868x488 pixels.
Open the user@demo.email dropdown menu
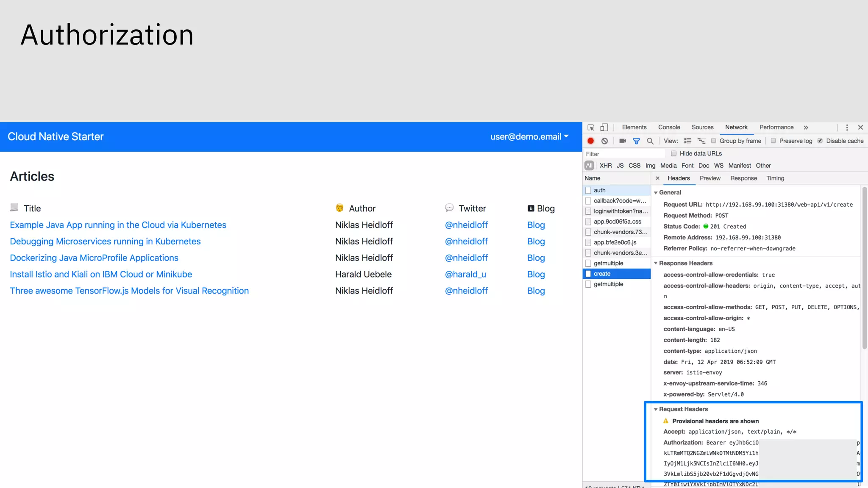529,137
